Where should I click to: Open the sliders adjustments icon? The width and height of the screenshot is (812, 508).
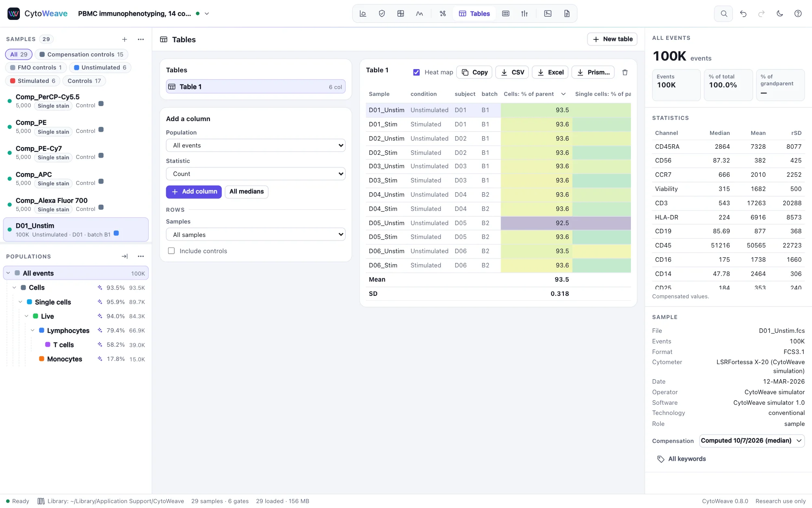(x=524, y=13)
